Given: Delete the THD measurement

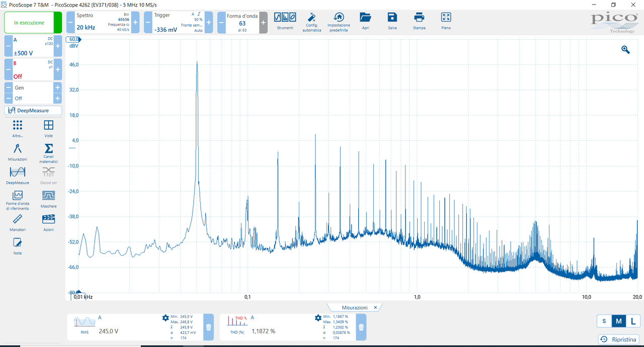Looking at the screenshot, I should 361,327.
